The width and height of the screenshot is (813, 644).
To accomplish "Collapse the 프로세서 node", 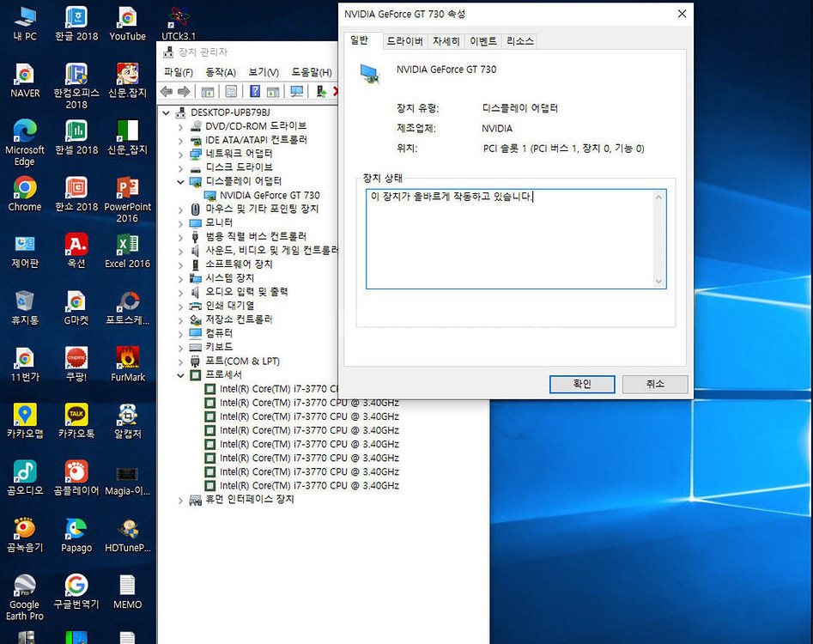I will [x=180, y=375].
